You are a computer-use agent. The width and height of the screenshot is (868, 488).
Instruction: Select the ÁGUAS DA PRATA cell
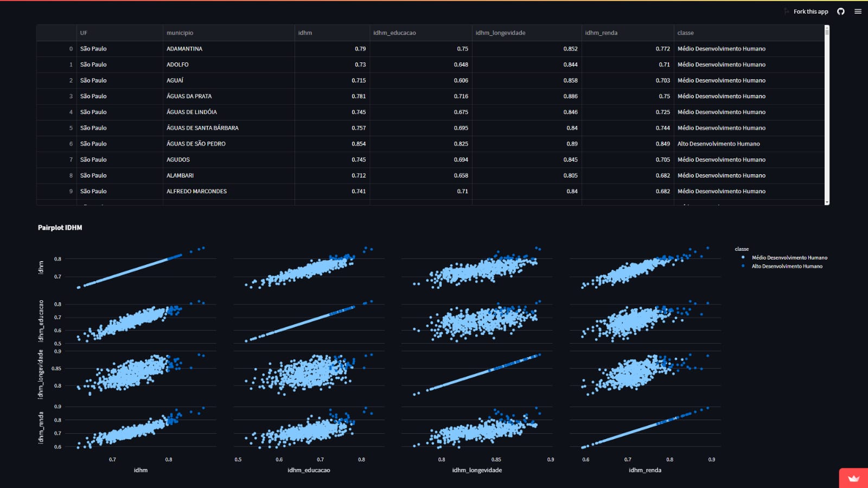pos(228,96)
